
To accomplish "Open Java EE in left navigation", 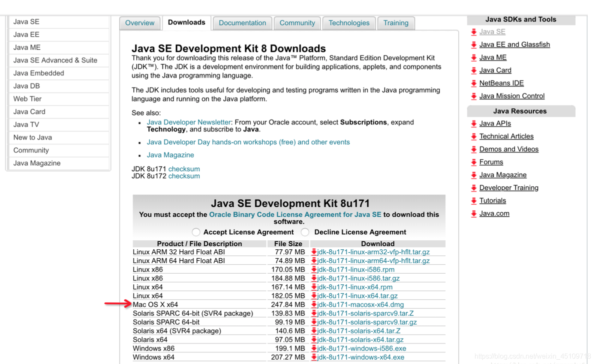I will click(59, 35).
